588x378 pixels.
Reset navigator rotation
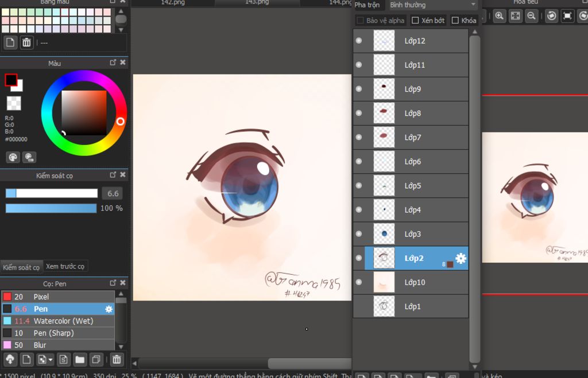[x=568, y=16]
